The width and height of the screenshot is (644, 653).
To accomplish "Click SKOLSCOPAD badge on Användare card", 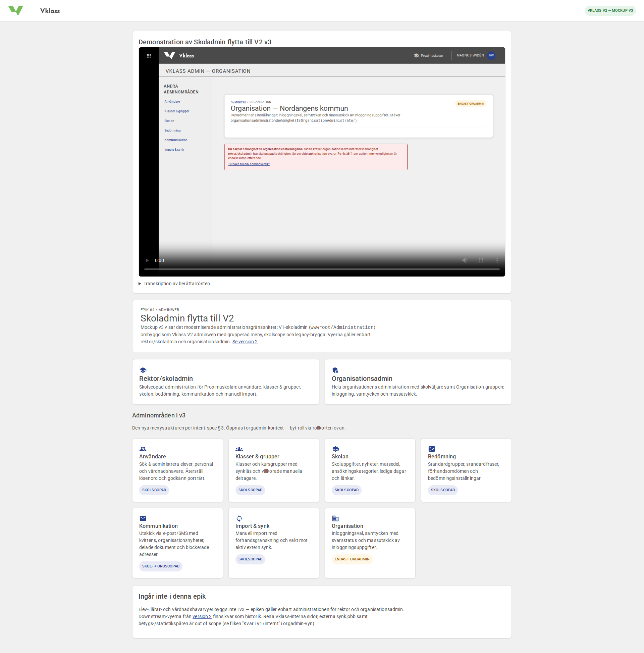I will coord(154,490).
